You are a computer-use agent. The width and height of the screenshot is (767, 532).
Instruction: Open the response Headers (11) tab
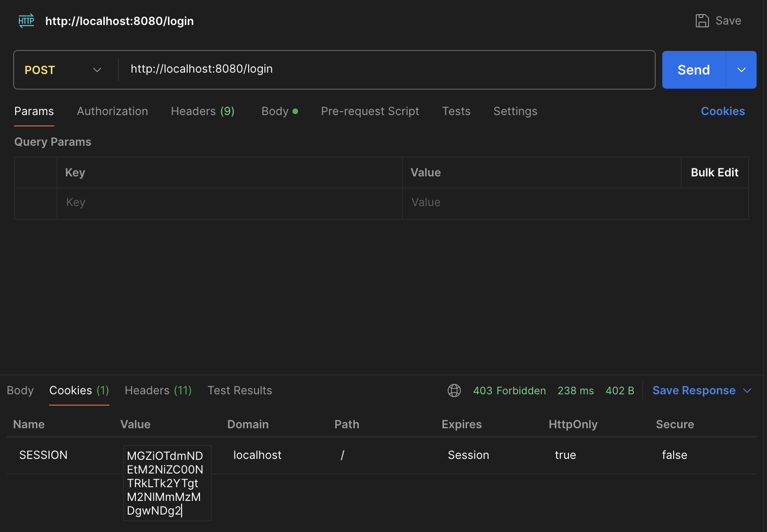pos(158,391)
